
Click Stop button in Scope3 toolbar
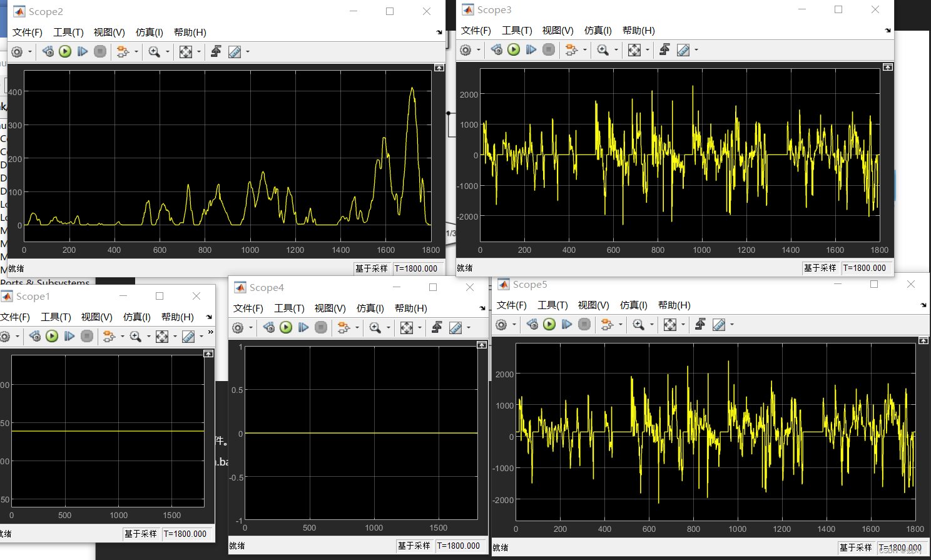[549, 49]
